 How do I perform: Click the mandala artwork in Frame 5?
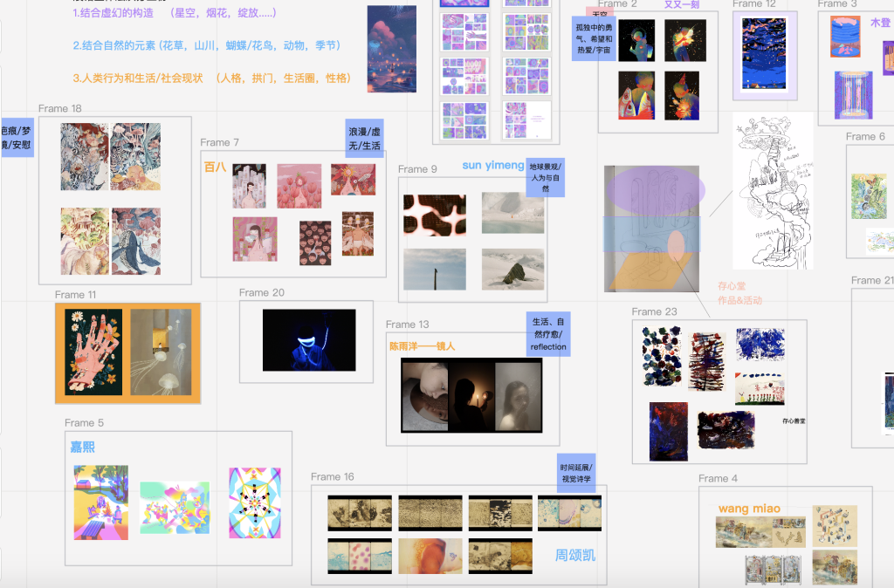(255, 502)
